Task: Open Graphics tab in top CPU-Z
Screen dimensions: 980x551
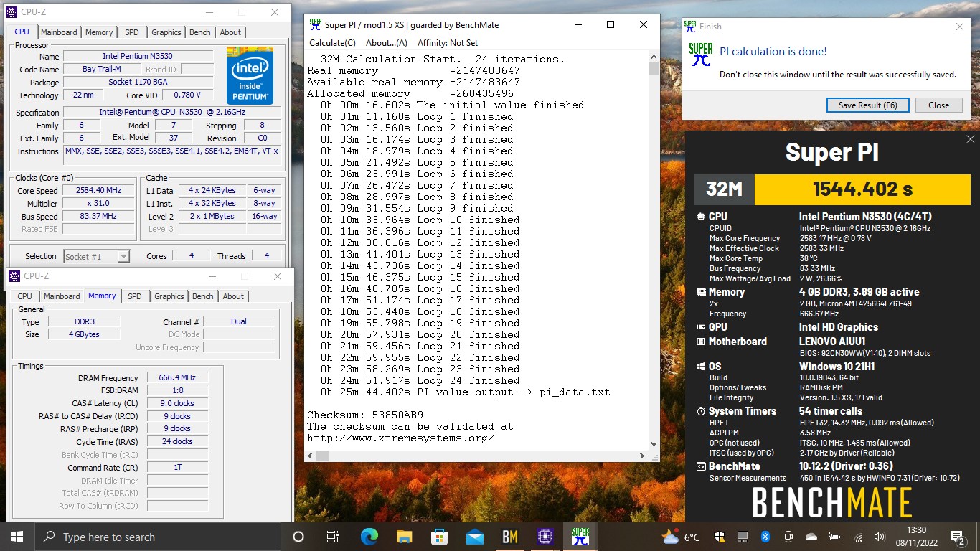Action: tap(166, 32)
